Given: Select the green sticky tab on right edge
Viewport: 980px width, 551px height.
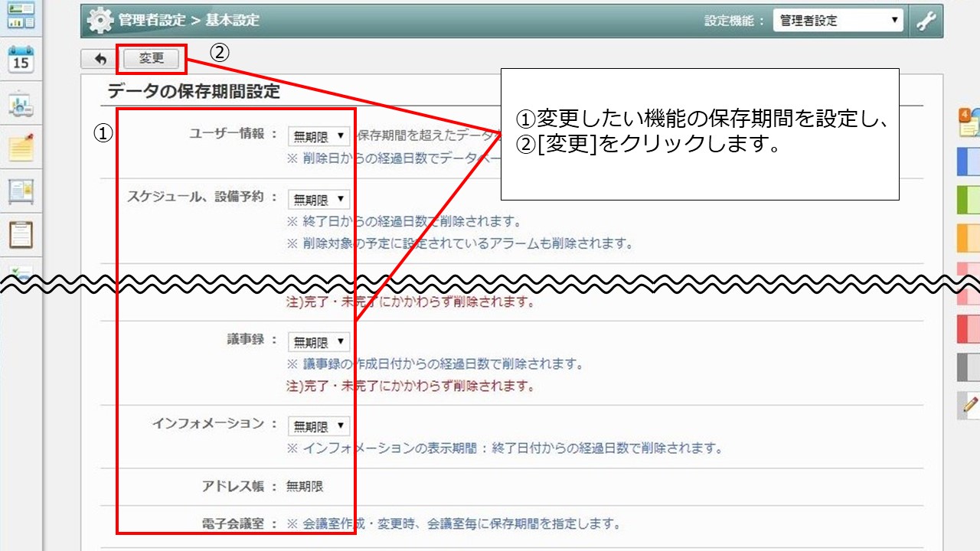Looking at the screenshot, I should tap(969, 200).
